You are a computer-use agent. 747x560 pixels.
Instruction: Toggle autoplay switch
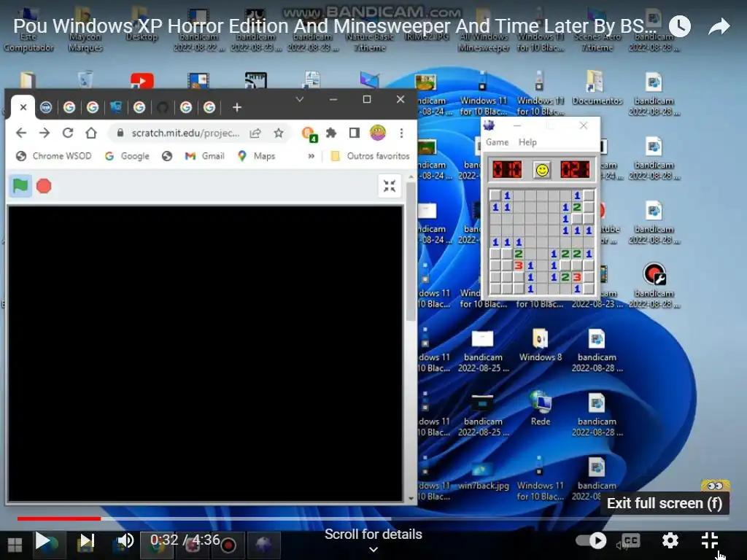(591, 540)
